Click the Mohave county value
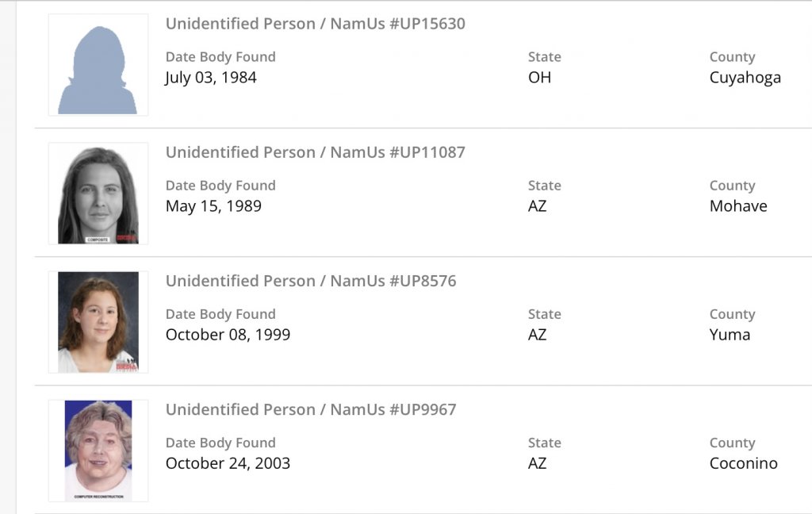The width and height of the screenshot is (812, 514). (x=738, y=206)
